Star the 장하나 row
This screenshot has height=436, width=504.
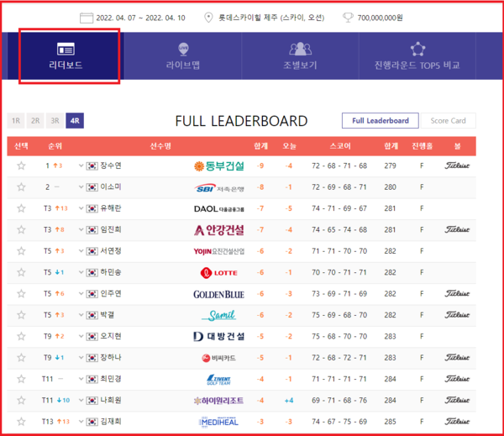21,358
